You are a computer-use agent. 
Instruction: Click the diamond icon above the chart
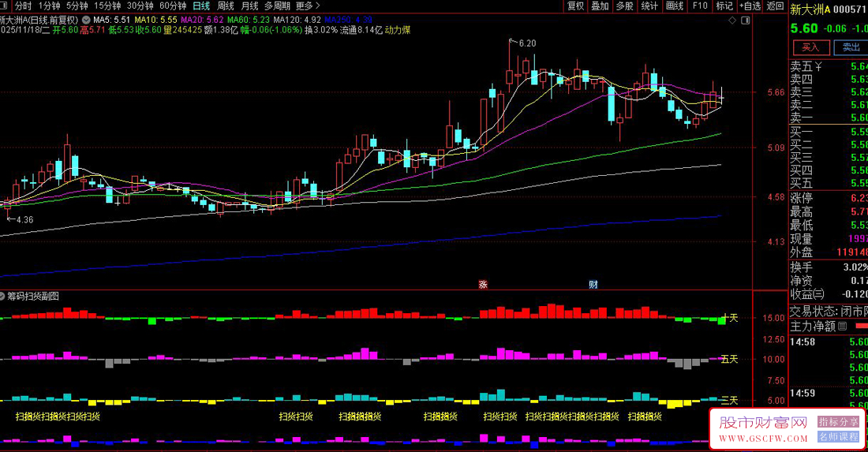coord(732,20)
